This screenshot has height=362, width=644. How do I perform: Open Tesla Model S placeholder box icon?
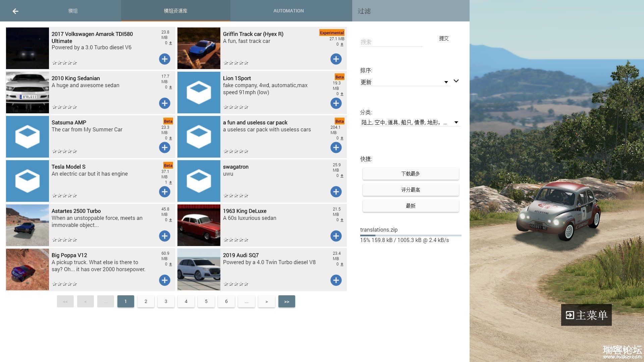point(28,181)
